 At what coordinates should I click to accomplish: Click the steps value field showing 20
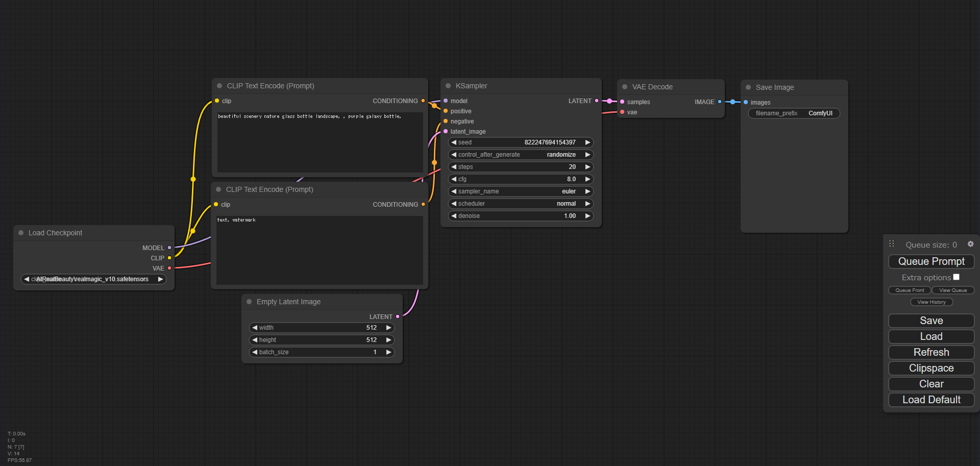coord(521,167)
